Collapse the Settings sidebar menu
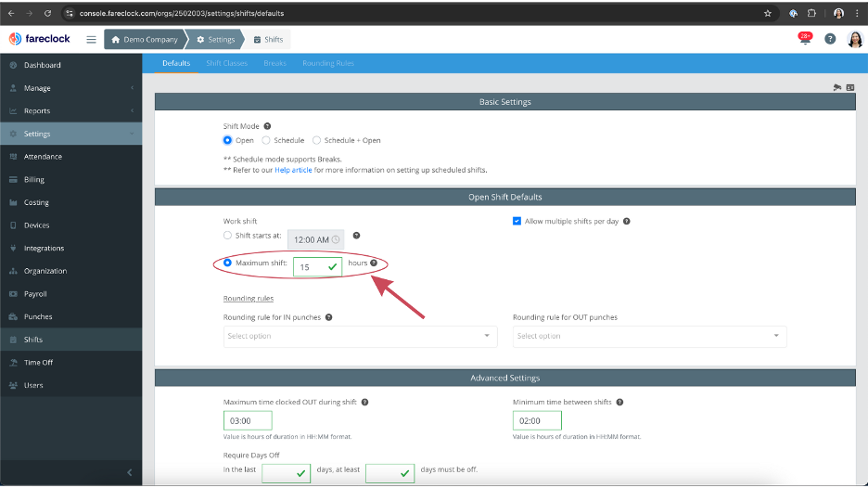This screenshot has width=868, height=488. 70,134
